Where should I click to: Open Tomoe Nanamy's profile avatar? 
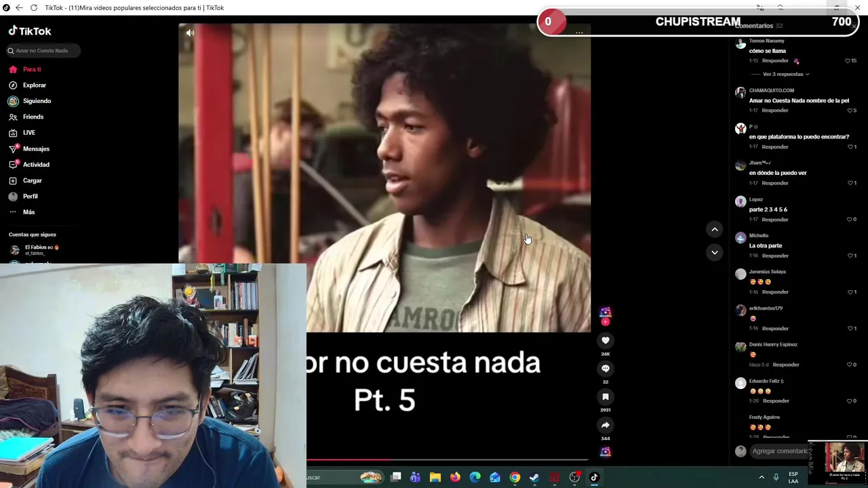(741, 44)
